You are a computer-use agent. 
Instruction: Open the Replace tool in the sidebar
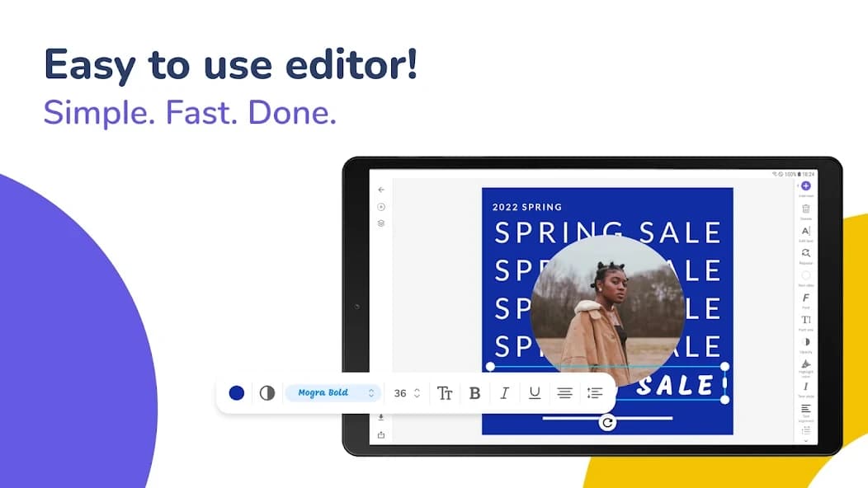click(x=805, y=253)
